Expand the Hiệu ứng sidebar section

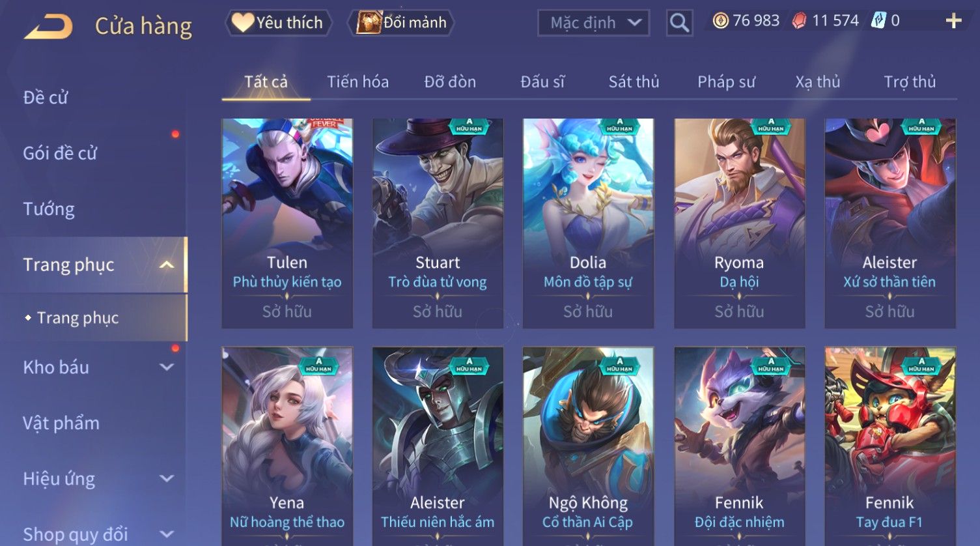167,478
